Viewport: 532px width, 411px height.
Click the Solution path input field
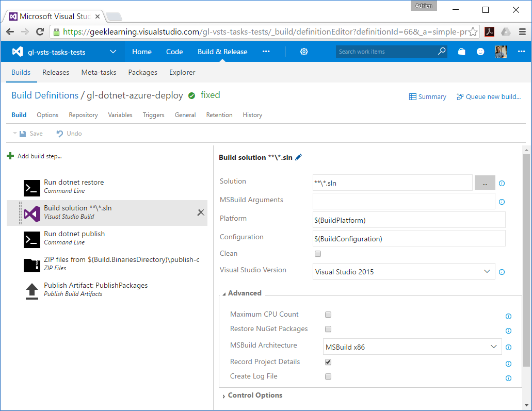393,183
